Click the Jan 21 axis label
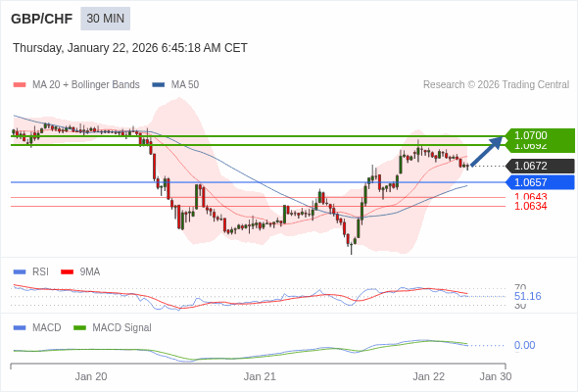578x392 pixels. pyautogui.click(x=260, y=376)
